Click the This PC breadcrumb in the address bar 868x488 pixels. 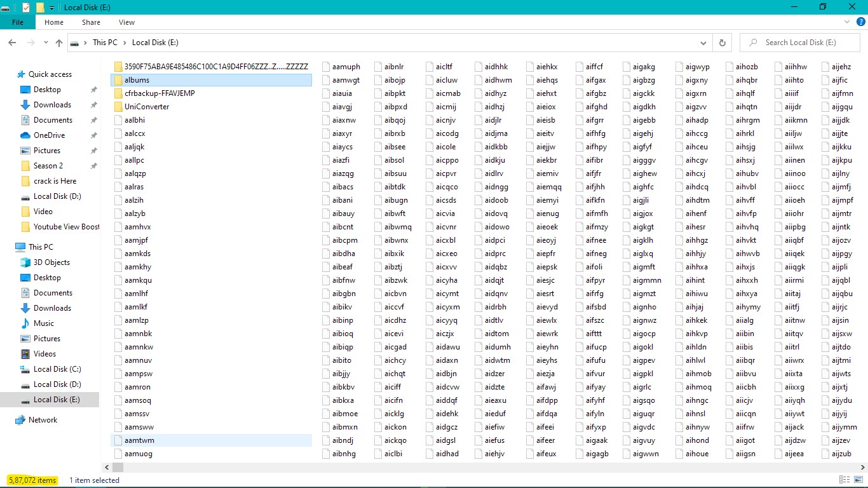[x=105, y=43]
